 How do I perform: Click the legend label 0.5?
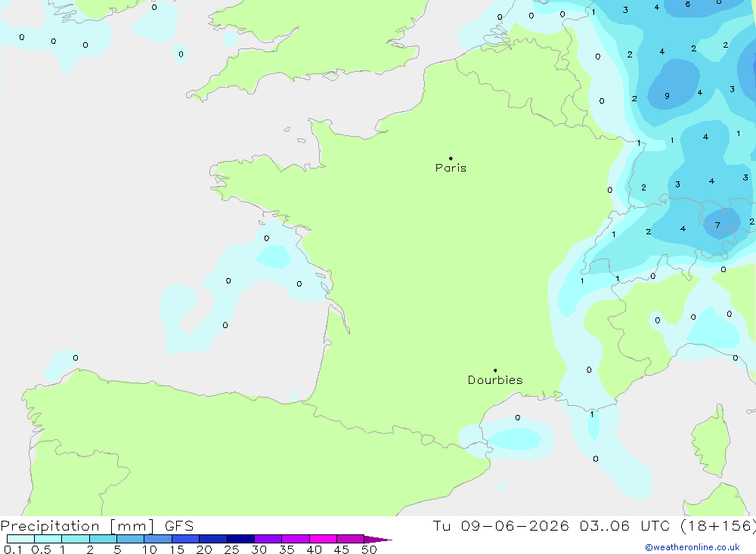point(41,549)
